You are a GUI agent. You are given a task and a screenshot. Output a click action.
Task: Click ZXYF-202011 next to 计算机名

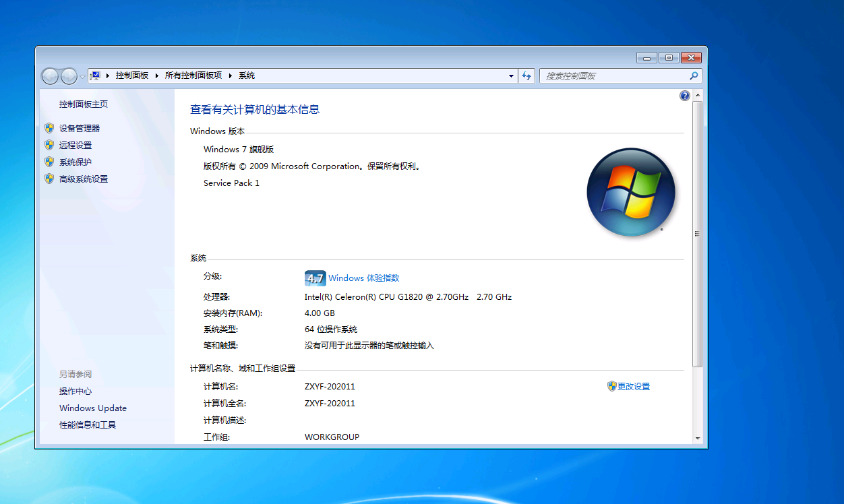[x=330, y=386]
